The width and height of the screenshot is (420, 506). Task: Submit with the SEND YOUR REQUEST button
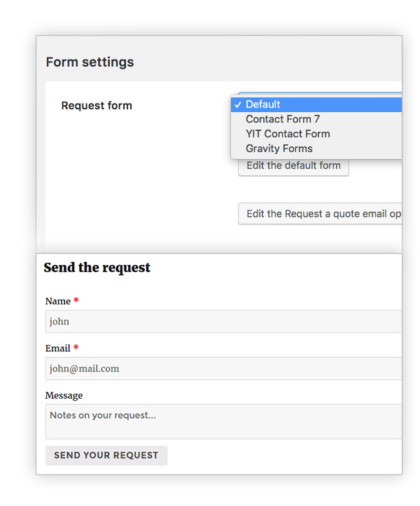click(x=106, y=456)
